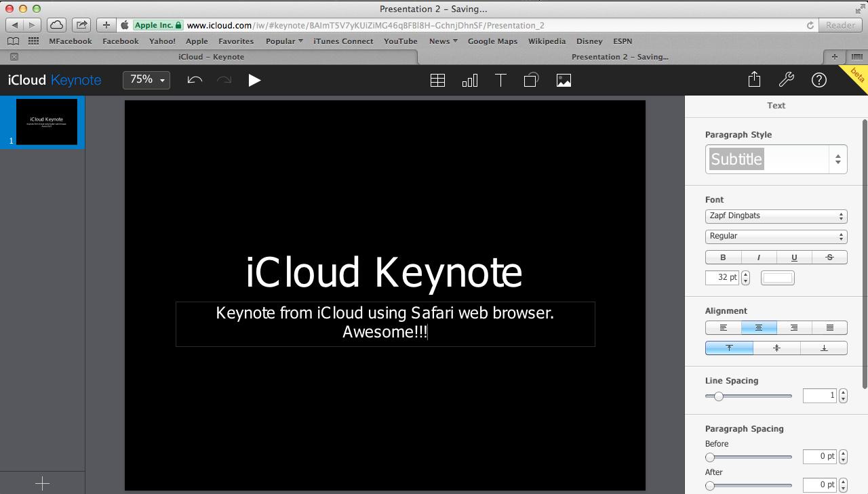Undo the last edit in Keynote

tap(195, 80)
